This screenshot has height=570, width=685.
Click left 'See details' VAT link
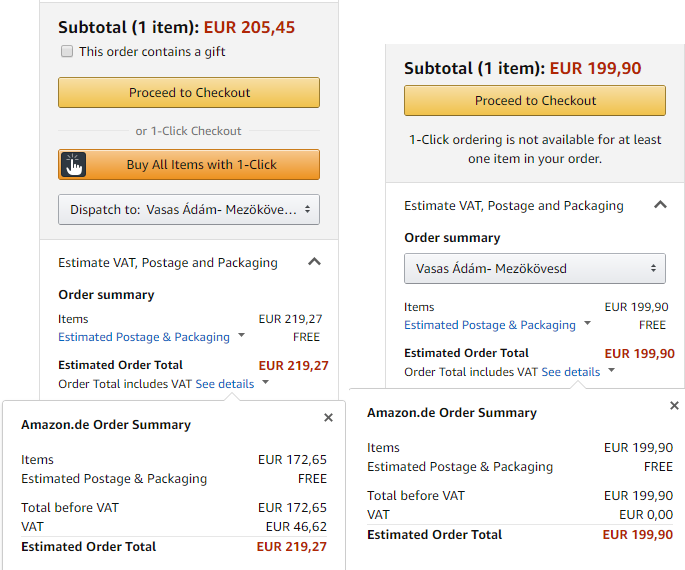coord(225,383)
